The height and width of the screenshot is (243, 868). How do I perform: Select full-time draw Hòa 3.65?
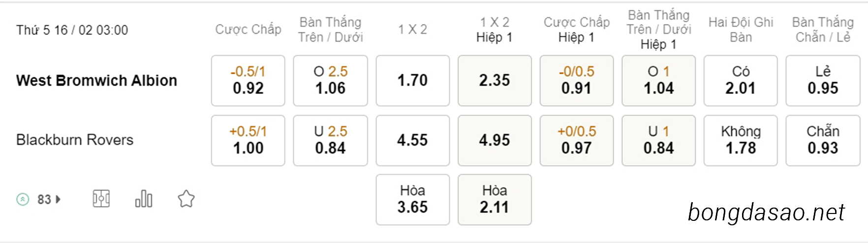(413, 199)
